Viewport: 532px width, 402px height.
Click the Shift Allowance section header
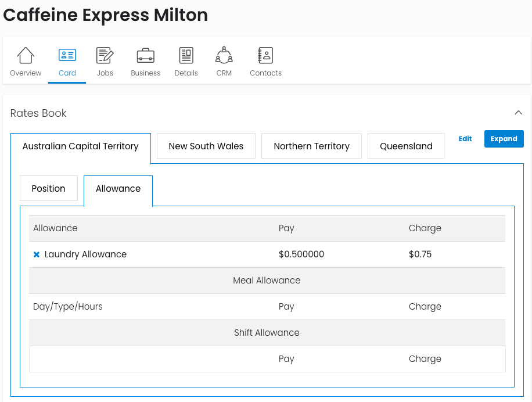(x=267, y=333)
